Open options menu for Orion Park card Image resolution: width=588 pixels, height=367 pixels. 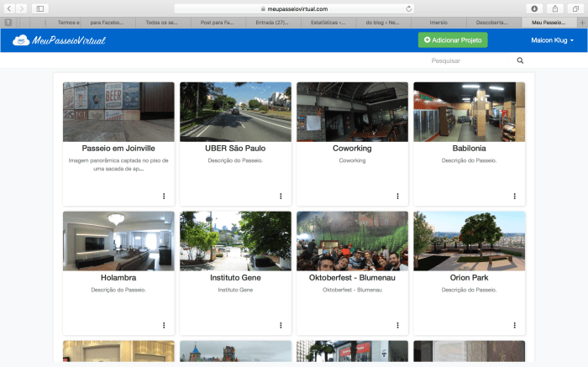click(514, 325)
